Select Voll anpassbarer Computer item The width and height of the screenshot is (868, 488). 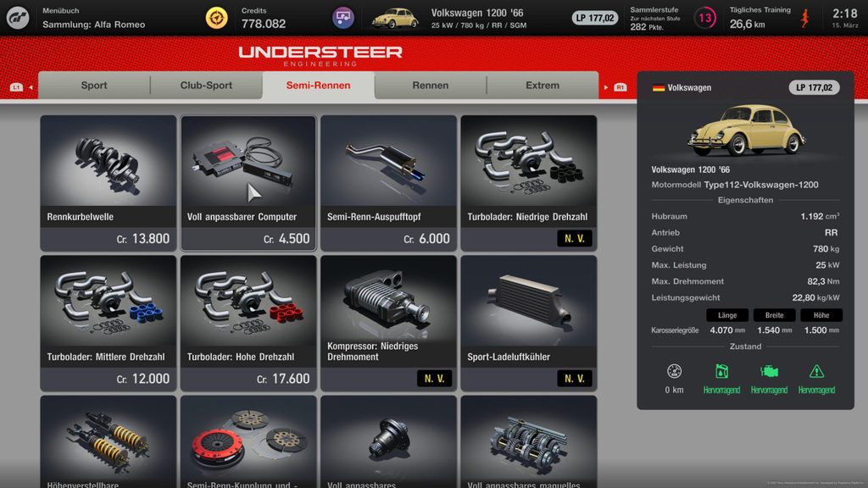(x=248, y=183)
